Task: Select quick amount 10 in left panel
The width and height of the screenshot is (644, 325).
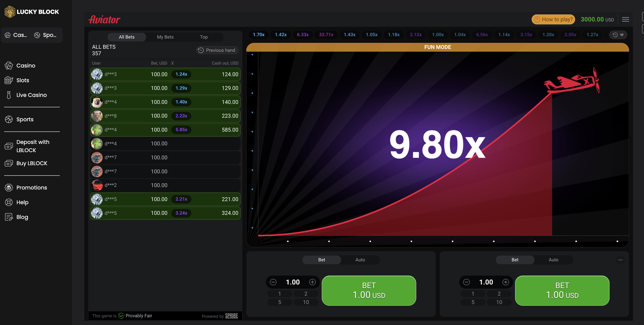Action: point(306,302)
